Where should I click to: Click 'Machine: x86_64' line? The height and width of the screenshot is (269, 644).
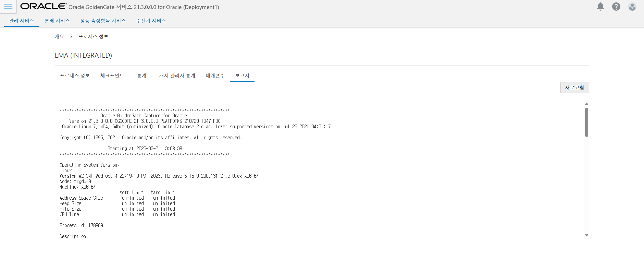point(78,187)
